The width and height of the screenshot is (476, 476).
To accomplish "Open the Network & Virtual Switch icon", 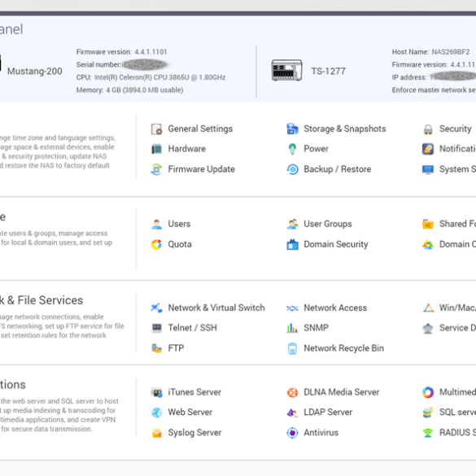I will tap(157, 308).
